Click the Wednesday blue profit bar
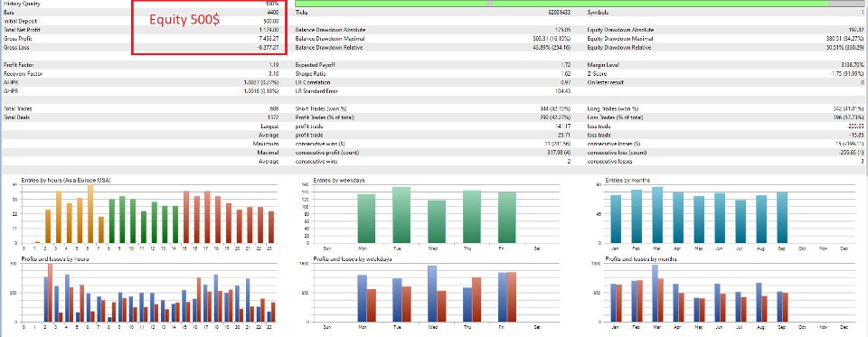The image size is (868, 337). point(432,294)
